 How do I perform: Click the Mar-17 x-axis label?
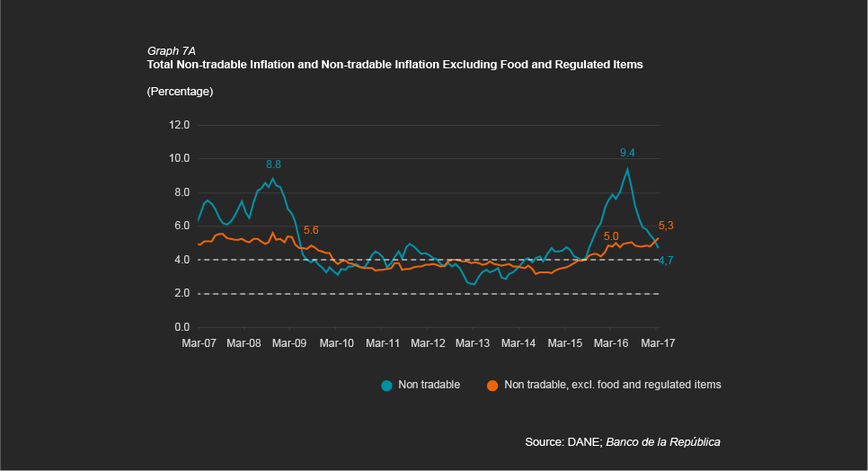tap(656, 343)
